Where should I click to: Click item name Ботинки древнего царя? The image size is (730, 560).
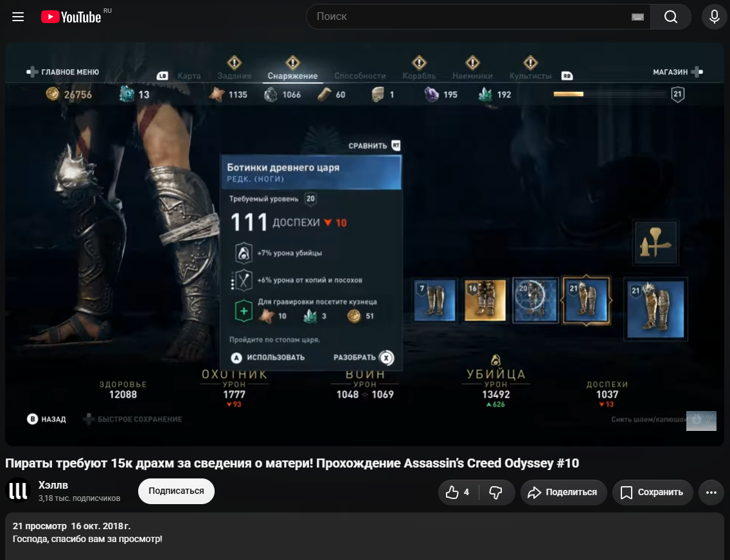pos(283,168)
